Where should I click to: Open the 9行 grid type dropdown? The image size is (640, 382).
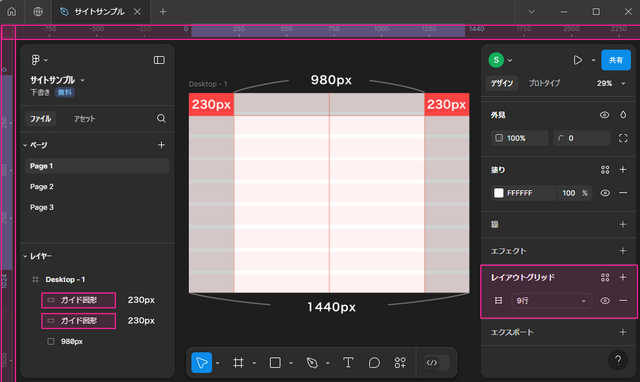tap(551, 301)
